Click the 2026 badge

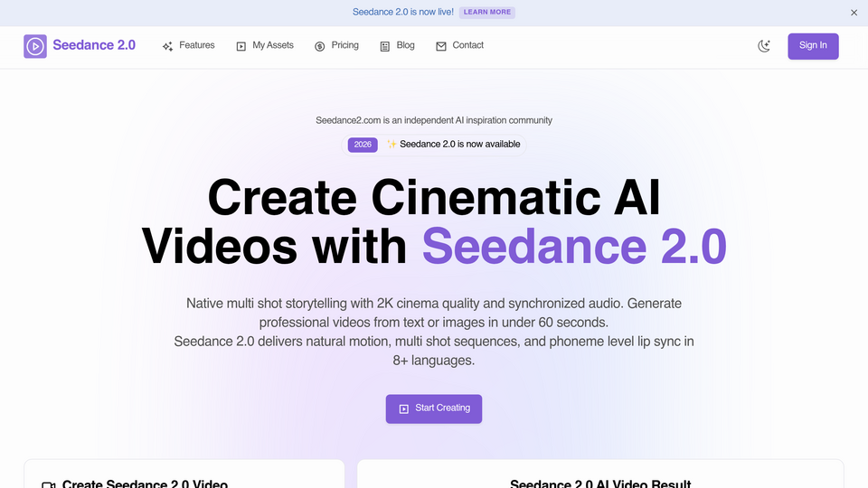(x=363, y=145)
